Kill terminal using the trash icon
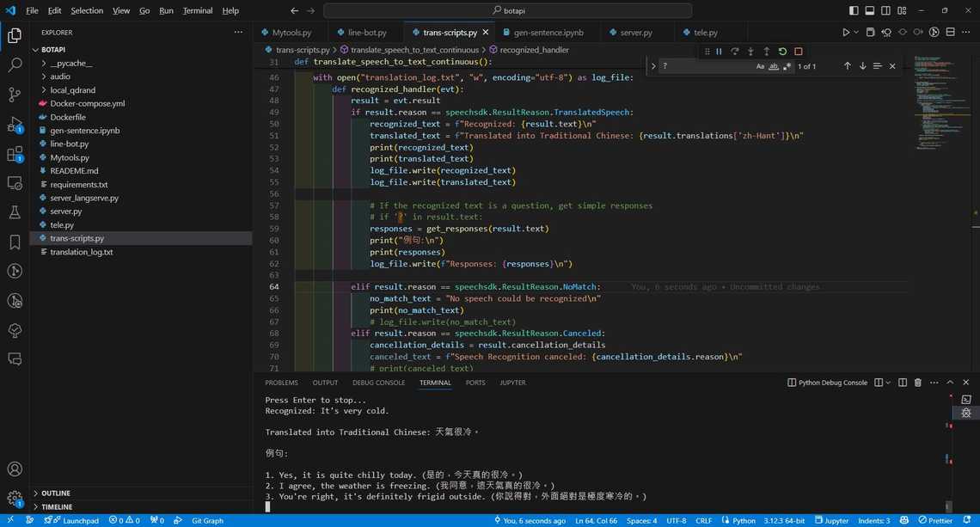 917,383
